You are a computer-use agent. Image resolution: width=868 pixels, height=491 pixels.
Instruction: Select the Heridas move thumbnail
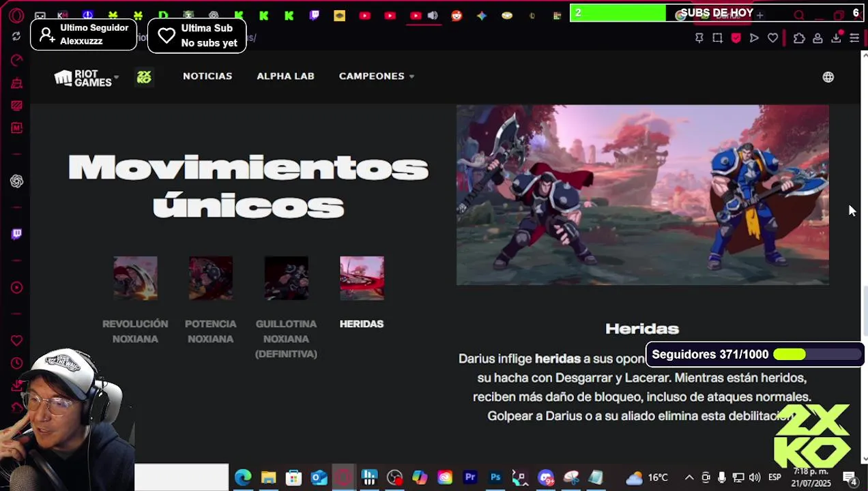point(362,278)
